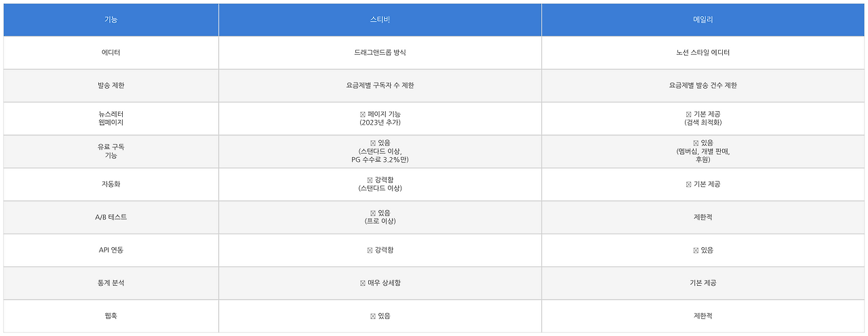The width and height of the screenshot is (868, 336).
Task: Select the '통계 분석' row label
Action: coord(111,283)
